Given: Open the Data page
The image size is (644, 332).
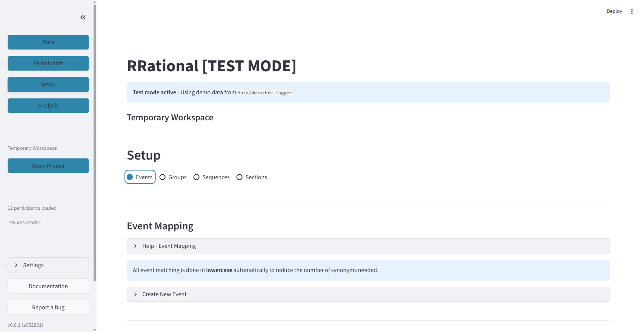Looking at the screenshot, I should [48, 42].
